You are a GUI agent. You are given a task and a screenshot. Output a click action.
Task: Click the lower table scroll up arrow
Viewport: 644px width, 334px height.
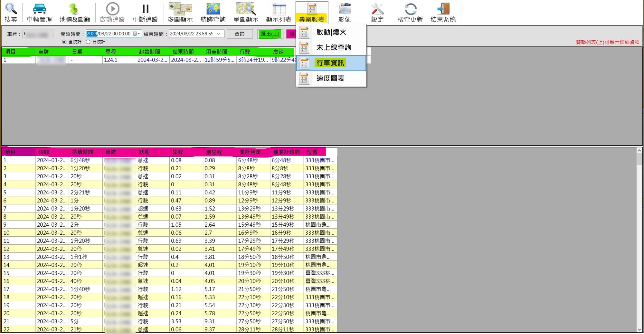[639, 151]
